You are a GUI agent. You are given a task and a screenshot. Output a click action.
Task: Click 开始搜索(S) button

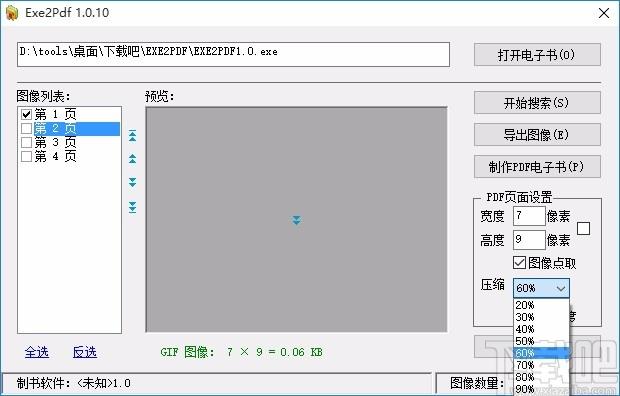(537, 103)
